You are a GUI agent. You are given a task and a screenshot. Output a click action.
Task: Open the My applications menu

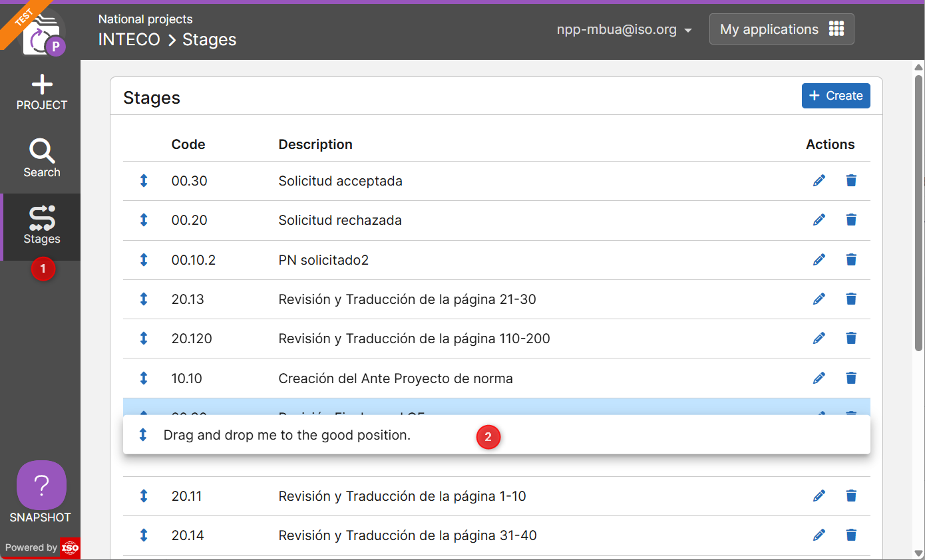click(782, 29)
